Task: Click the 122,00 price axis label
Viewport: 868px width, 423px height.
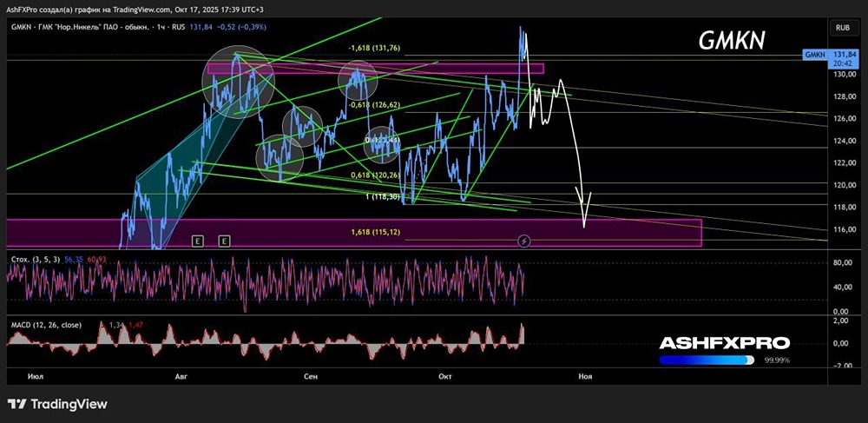Action: 843,163
